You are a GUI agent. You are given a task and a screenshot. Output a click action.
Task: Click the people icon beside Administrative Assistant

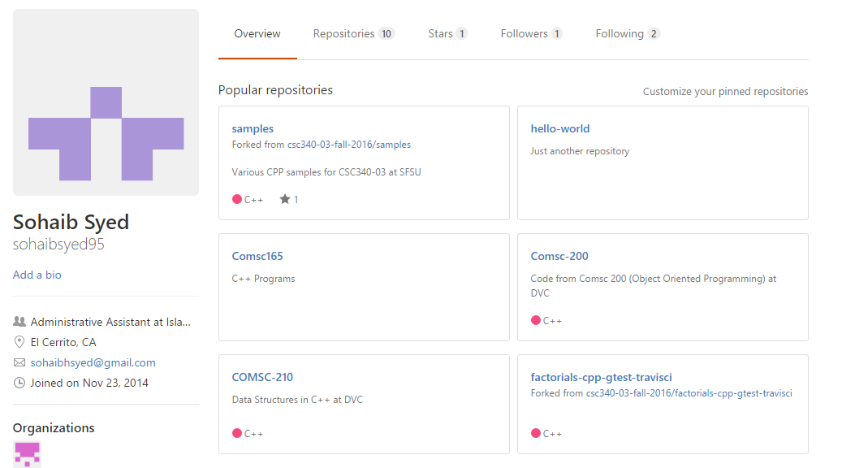(19, 321)
